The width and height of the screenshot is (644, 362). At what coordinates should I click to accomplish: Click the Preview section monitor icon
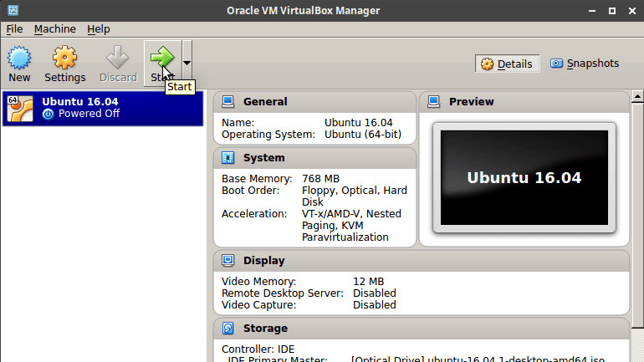pyautogui.click(x=434, y=101)
